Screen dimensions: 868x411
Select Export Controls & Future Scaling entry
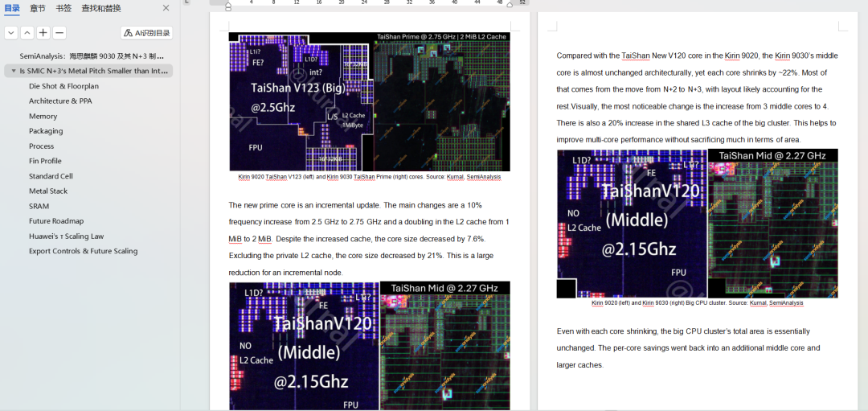(x=83, y=251)
